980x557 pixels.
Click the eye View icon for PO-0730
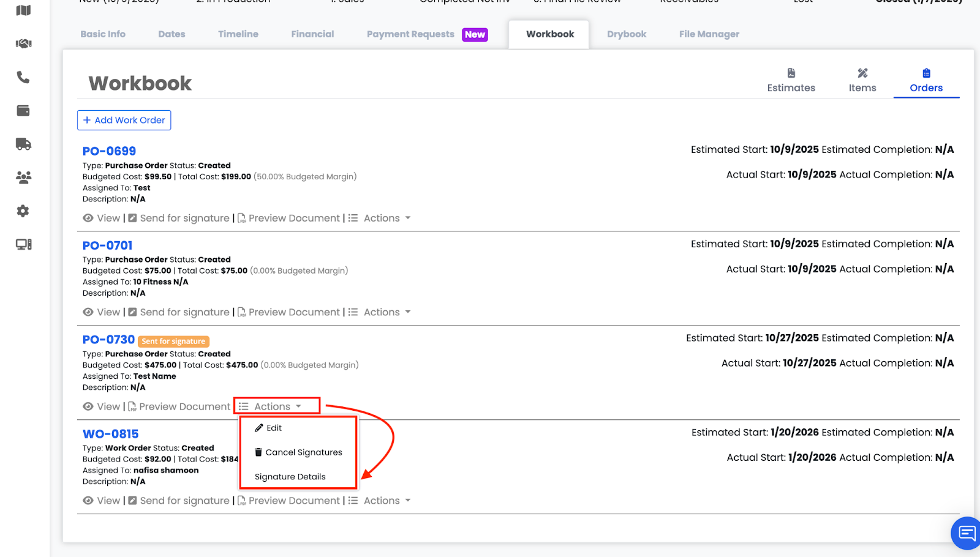(x=89, y=407)
